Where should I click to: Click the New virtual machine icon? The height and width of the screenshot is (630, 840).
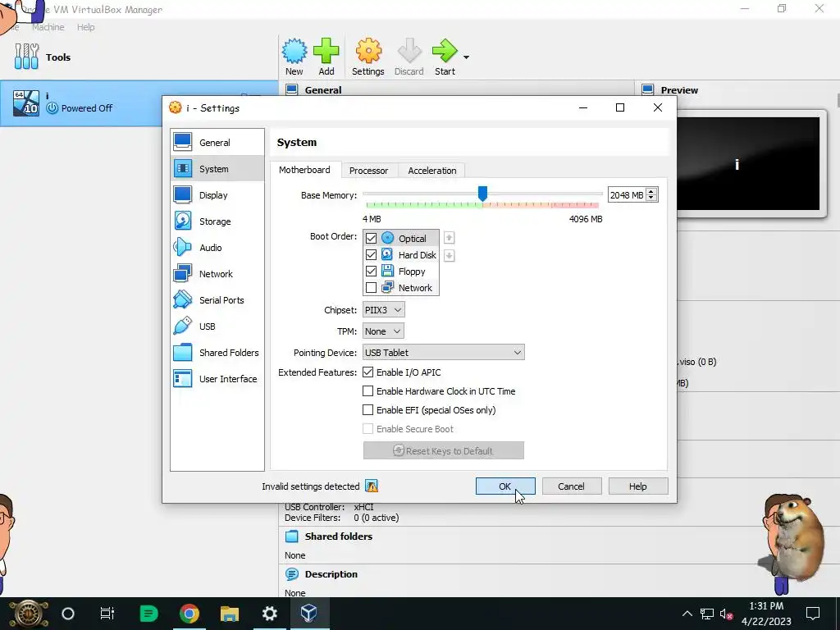point(294,51)
